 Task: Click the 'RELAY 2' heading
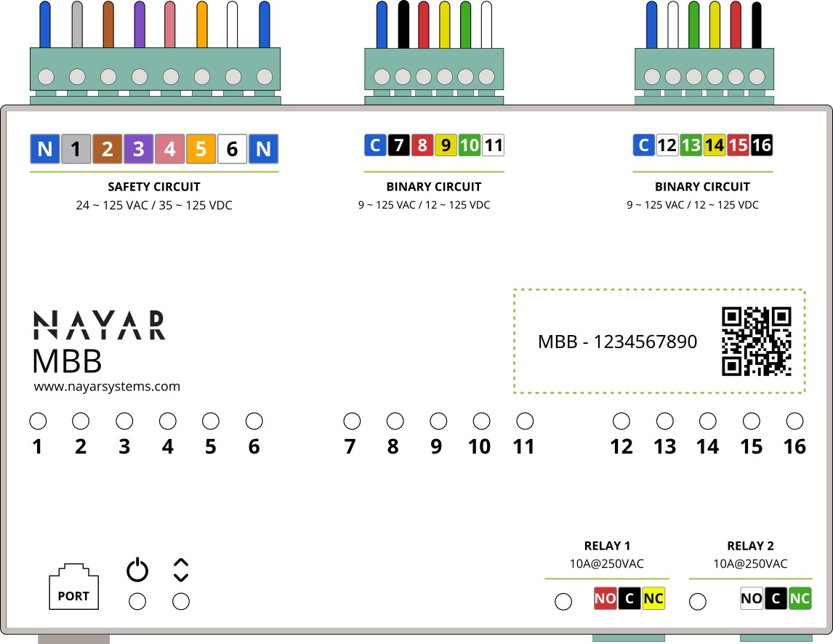click(751, 546)
